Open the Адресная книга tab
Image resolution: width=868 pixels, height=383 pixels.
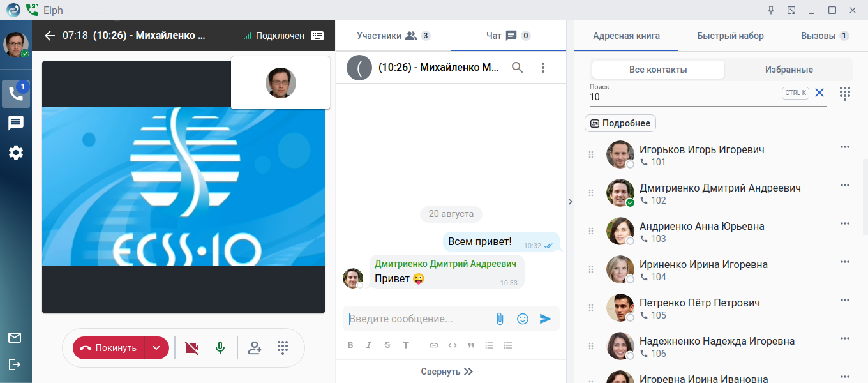[626, 36]
